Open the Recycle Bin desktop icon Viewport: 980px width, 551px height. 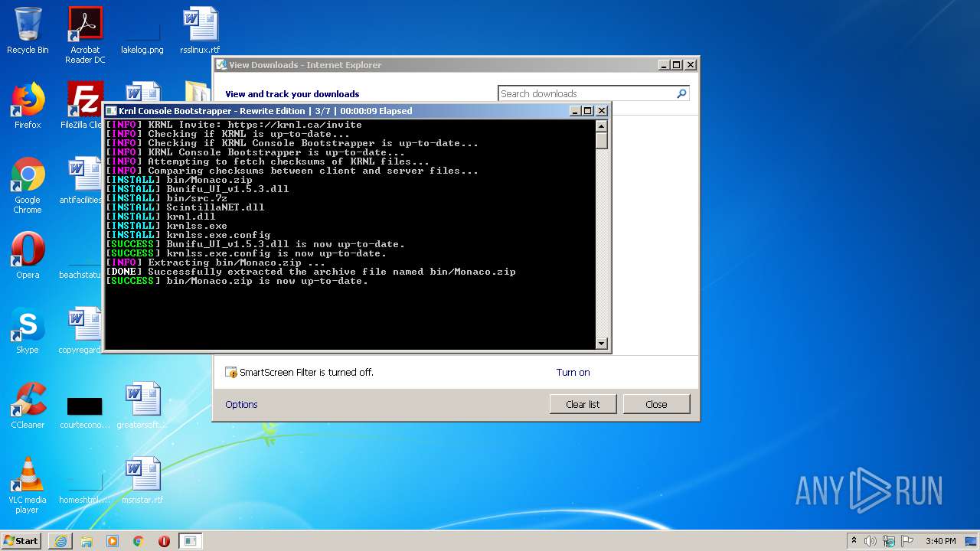point(28,31)
